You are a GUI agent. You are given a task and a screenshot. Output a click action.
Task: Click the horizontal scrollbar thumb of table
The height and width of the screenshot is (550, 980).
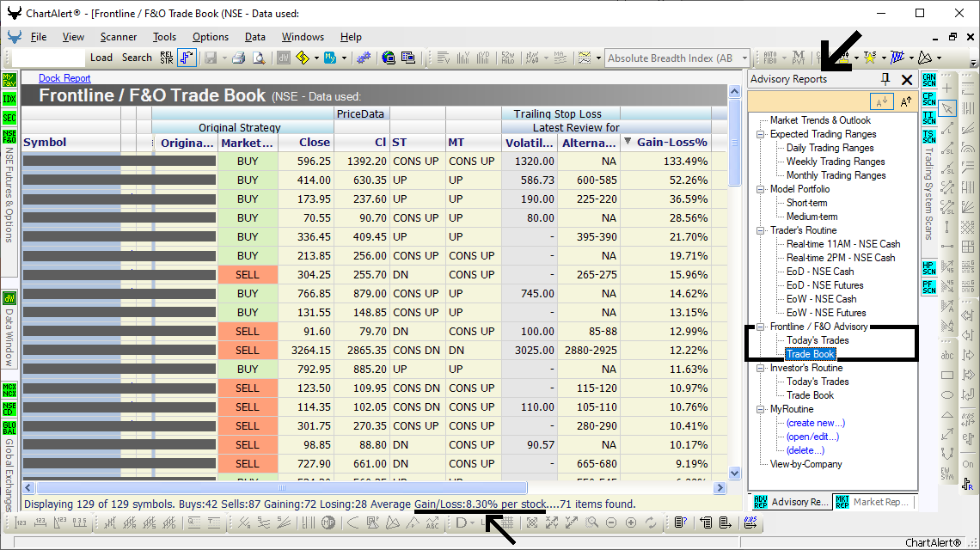pos(281,487)
